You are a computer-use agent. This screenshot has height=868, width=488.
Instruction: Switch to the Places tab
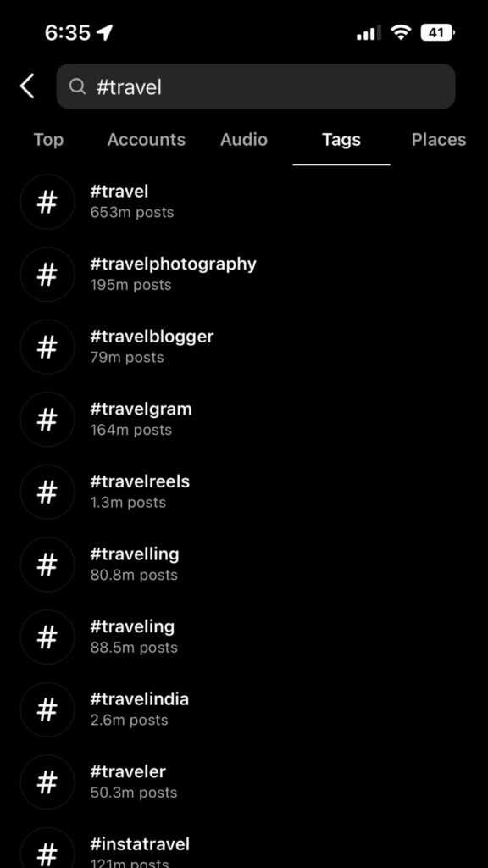(x=438, y=140)
